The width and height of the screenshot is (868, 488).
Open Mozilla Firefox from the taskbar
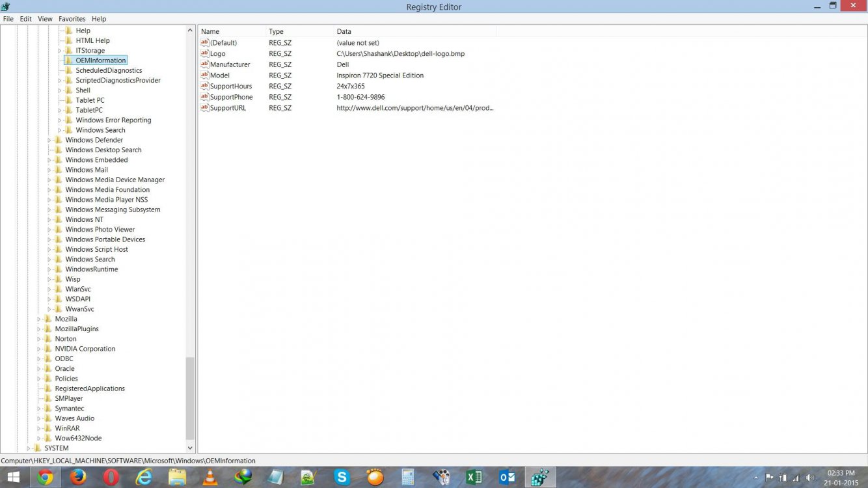tap(78, 477)
